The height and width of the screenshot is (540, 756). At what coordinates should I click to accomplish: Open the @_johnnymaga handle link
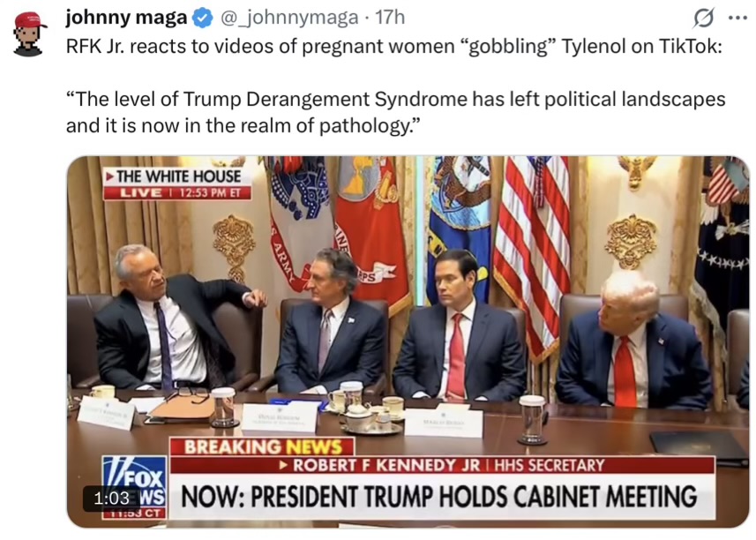click(289, 18)
